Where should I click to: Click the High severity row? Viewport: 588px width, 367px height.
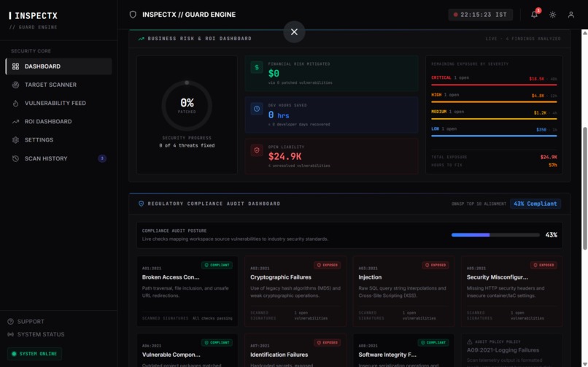pyautogui.click(x=494, y=97)
